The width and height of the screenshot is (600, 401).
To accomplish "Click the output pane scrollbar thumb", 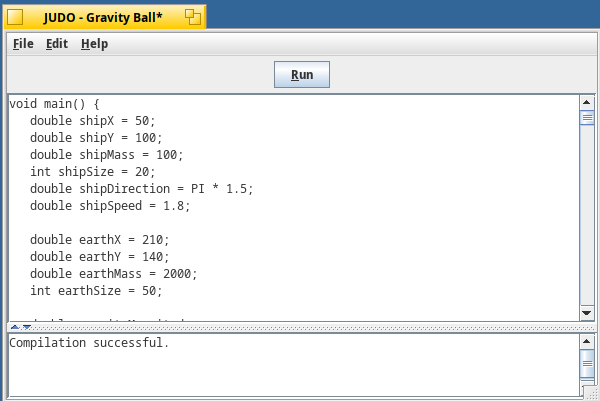I will (x=587, y=364).
